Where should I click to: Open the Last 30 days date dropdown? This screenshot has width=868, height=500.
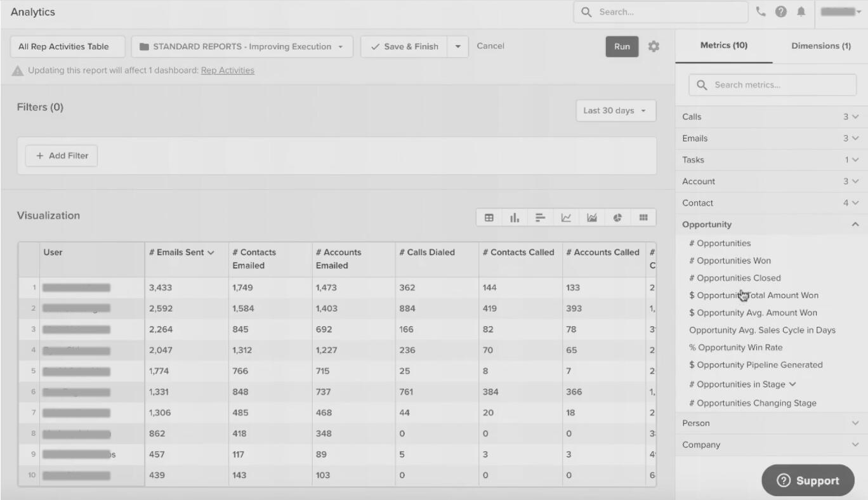pos(615,110)
